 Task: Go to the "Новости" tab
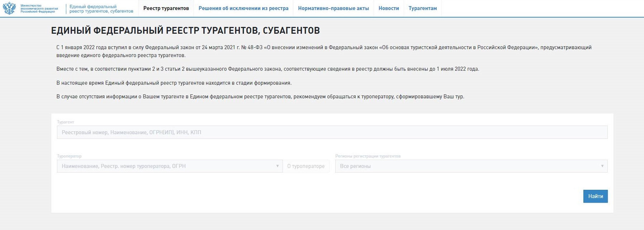(389, 8)
